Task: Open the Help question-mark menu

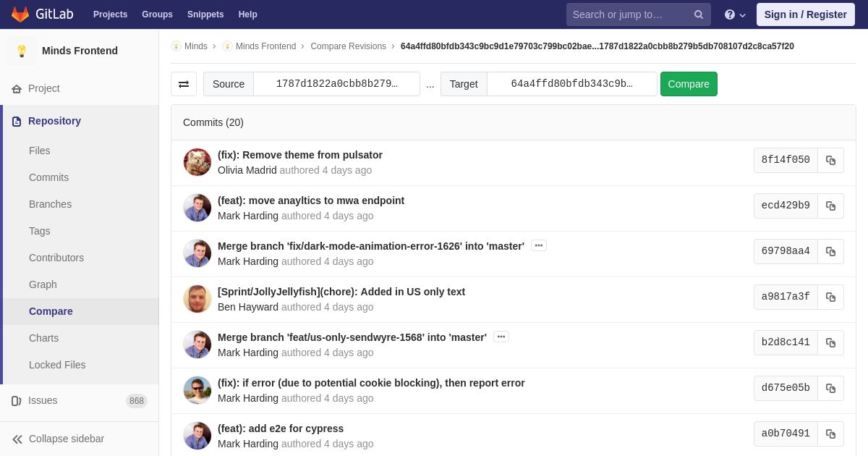Action: 735,14
